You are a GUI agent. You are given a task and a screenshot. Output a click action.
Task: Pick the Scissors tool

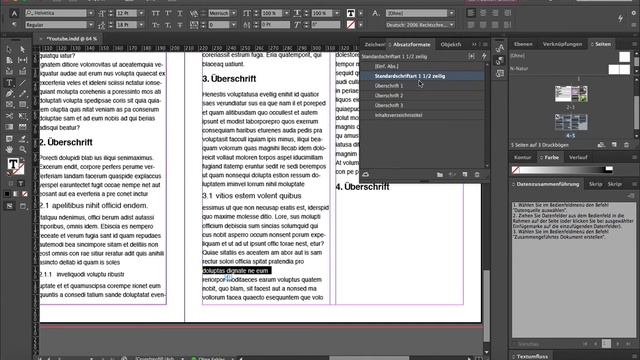[x=9, y=116]
